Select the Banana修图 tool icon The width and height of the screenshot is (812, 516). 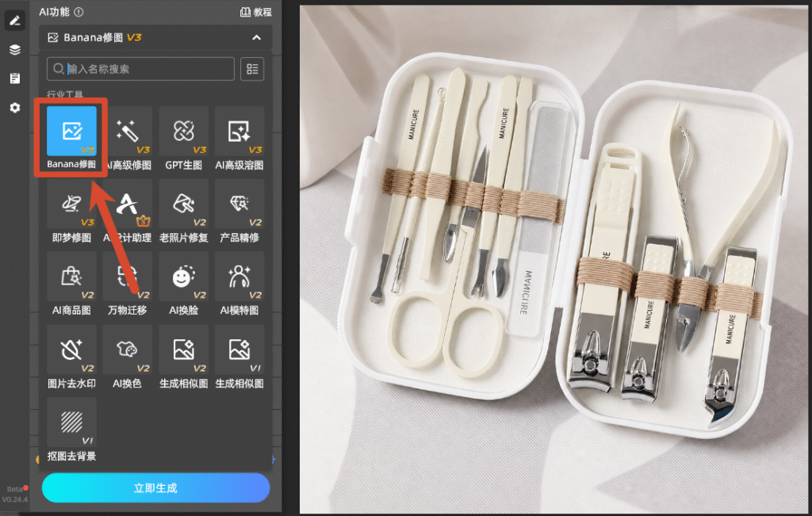tap(71, 131)
